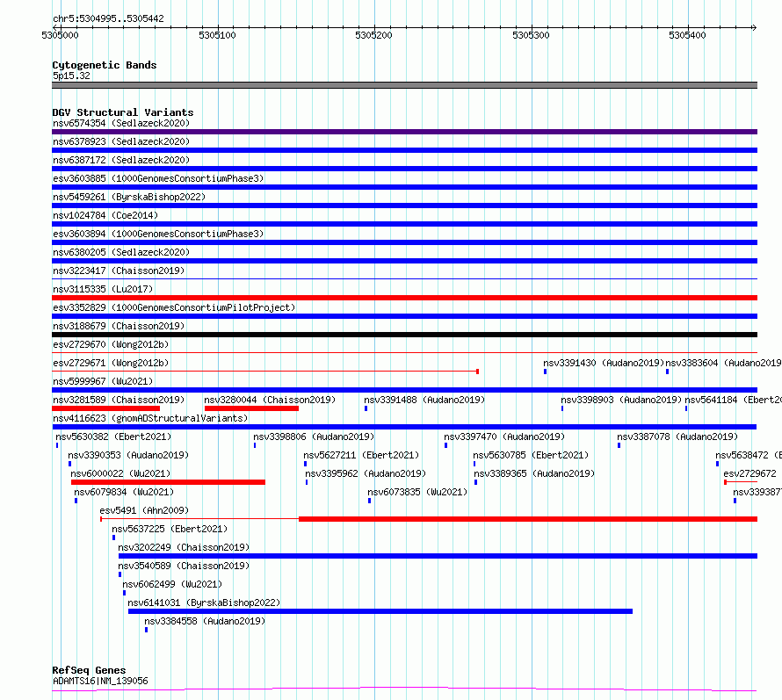This screenshot has width=782, height=700.
Task: Click the blue nsv3391488 marker
Action: point(366,408)
